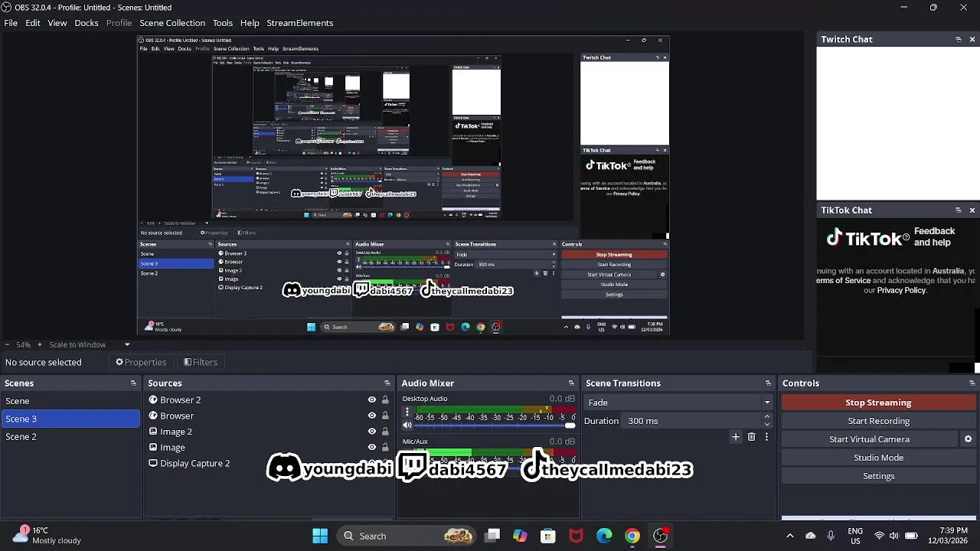Screen dimensions: 980x551
Task: Open the Scene Collection menu
Action: (x=172, y=23)
